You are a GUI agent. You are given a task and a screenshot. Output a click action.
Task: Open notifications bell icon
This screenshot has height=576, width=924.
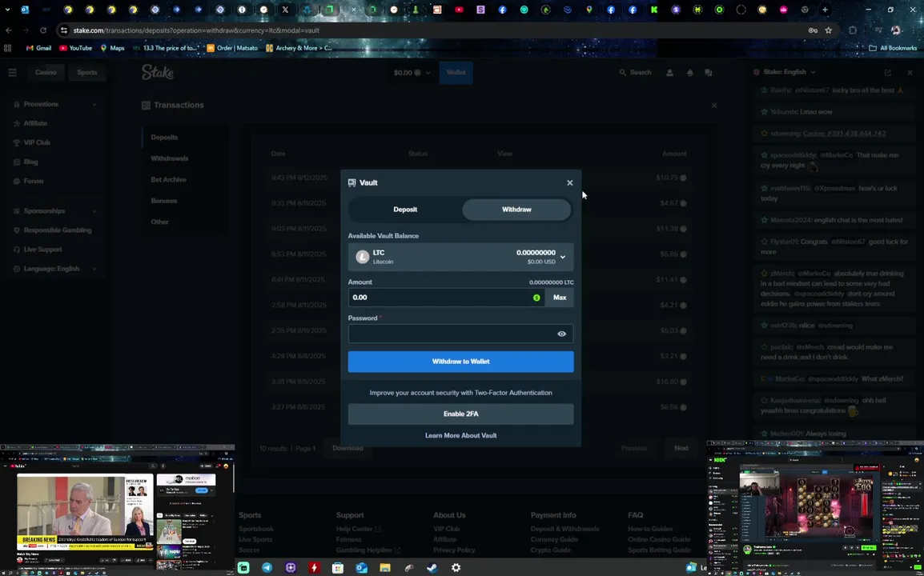[x=689, y=73]
